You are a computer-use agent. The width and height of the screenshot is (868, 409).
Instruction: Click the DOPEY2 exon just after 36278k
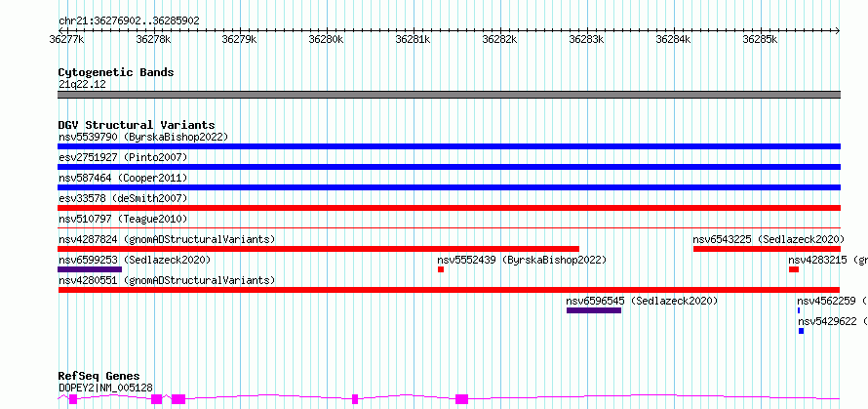(x=178, y=399)
